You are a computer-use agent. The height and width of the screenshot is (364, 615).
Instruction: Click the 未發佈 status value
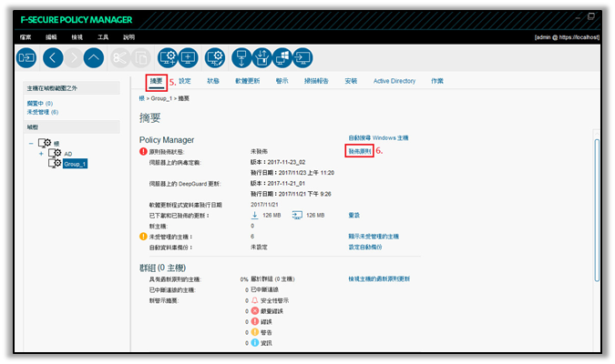click(x=259, y=151)
